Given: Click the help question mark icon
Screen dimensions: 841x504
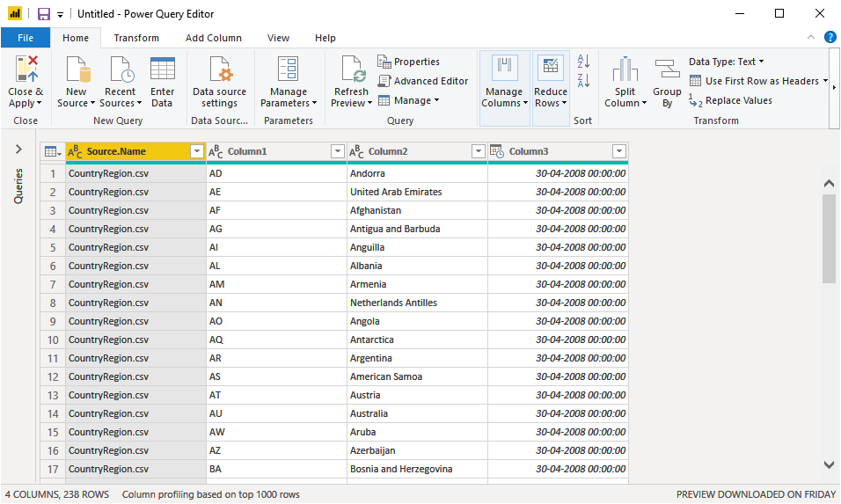Looking at the screenshot, I should point(830,37).
